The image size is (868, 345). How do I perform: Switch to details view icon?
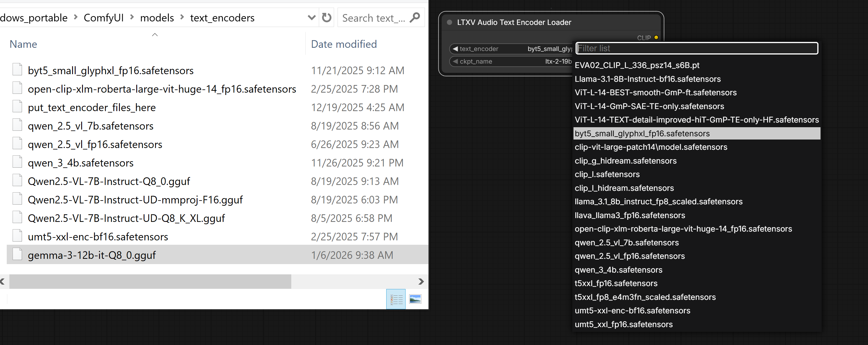(396, 299)
